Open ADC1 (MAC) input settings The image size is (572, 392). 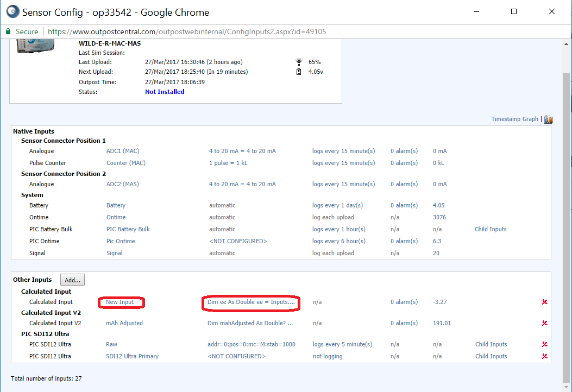123,151
